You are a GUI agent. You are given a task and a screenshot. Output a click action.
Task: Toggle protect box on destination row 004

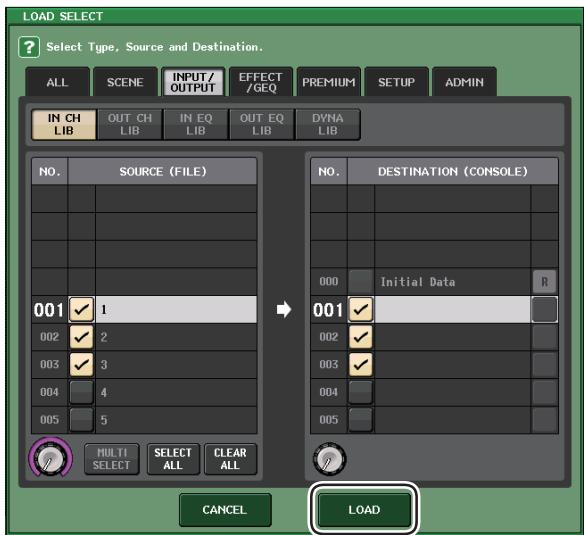point(545,392)
